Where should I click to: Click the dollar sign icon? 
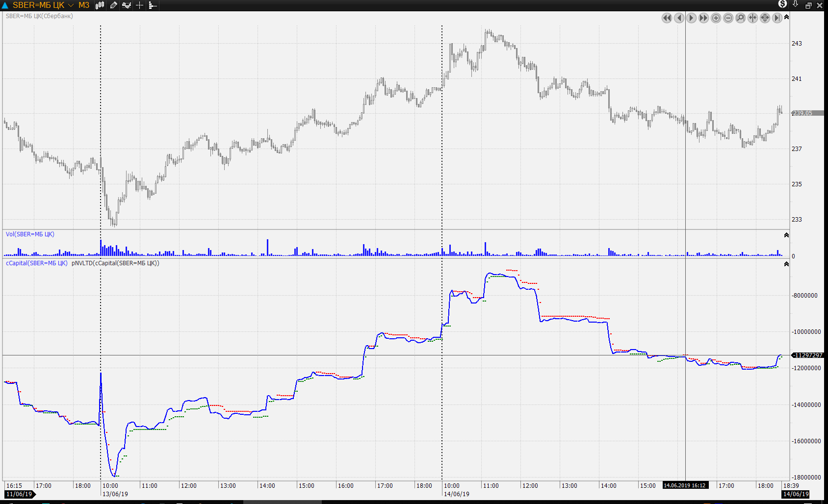782,4
